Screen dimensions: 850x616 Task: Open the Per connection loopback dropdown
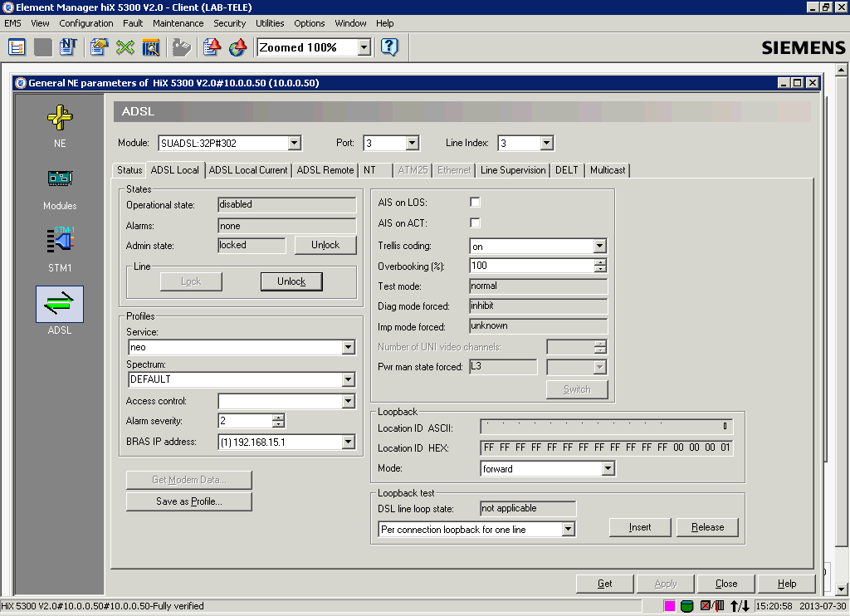pos(568,529)
